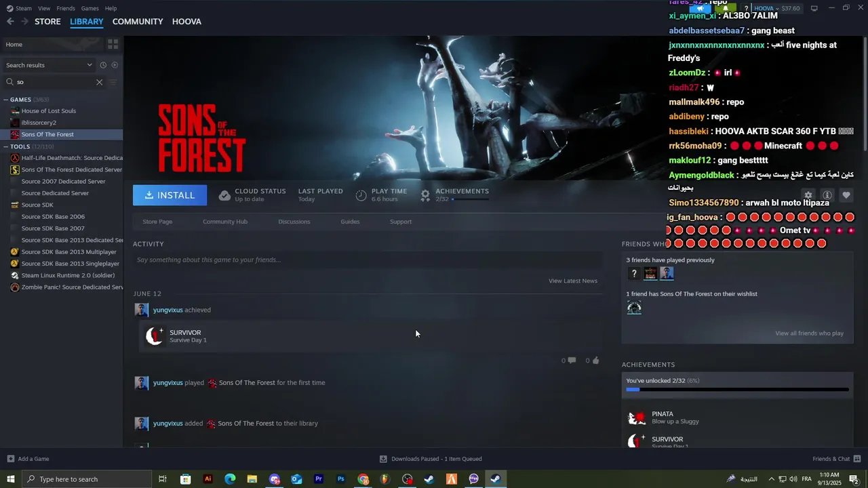This screenshot has width=868, height=488.
Task: Open Adobe Illustrator from taskbar
Action: (208, 479)
